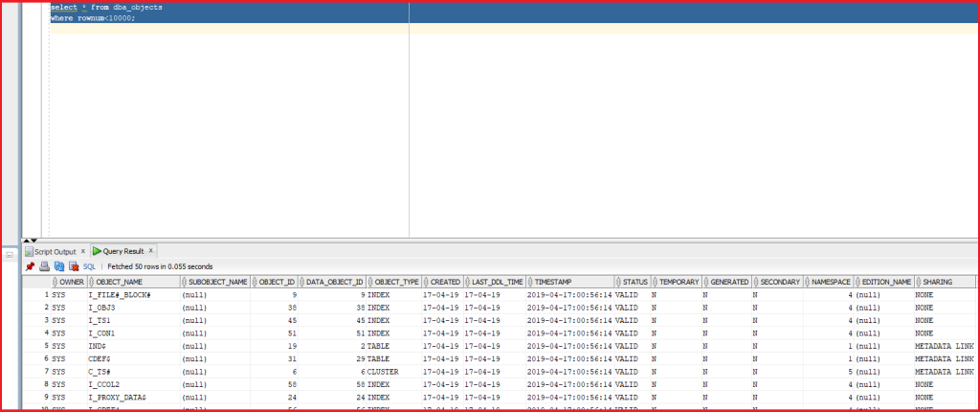980x412 pixels.
Task: Collapse the panel using left gutter minimize button
Action: coord(11,255)
